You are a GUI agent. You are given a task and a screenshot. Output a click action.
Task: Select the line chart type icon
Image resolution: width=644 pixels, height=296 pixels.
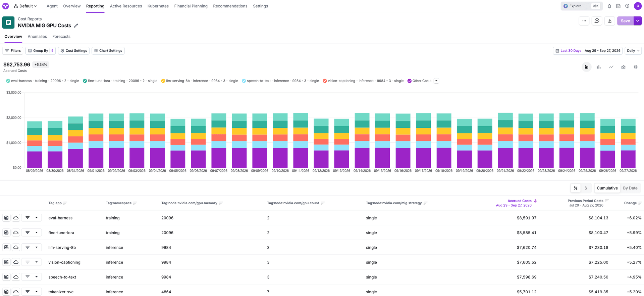pyautogui.click(x=611, y=67)
